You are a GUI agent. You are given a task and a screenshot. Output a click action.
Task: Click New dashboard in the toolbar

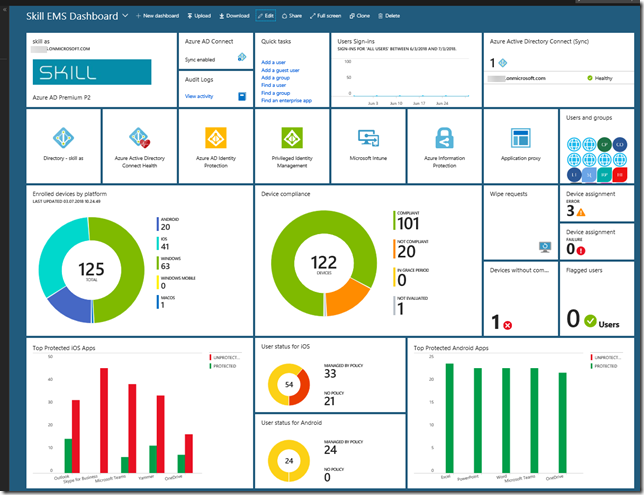[157, 17]
